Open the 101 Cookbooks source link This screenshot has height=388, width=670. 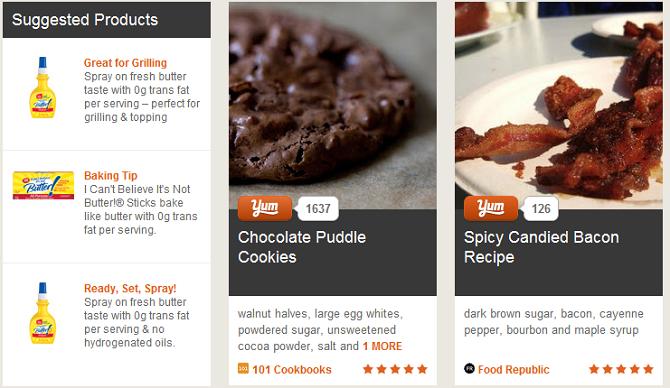[291, 370]
